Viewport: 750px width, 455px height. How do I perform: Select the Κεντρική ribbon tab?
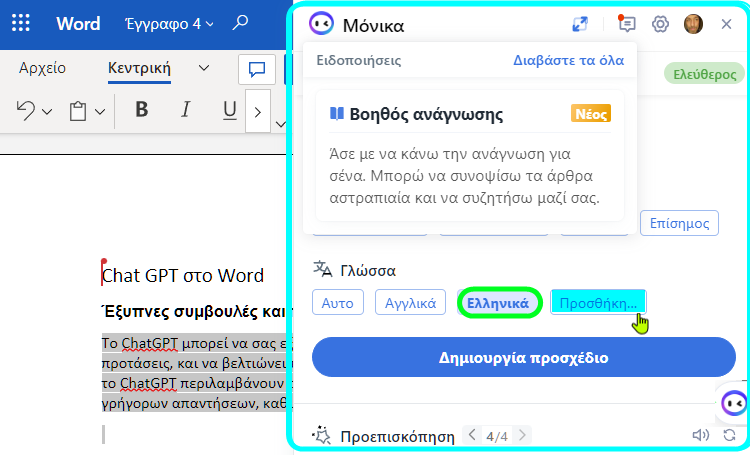pyautogui.click(x=139, y=68)
